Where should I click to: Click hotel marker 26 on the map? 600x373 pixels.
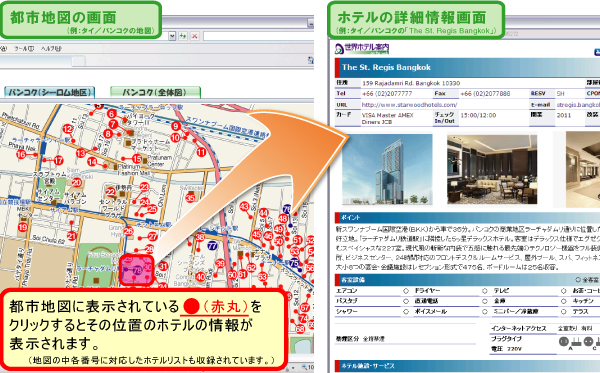click(129, 231)
